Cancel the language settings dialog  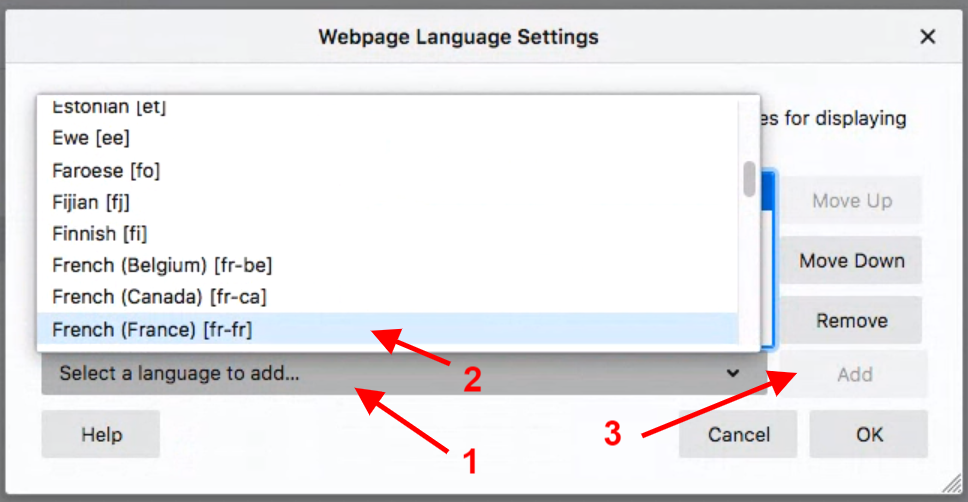pos(738,434)
